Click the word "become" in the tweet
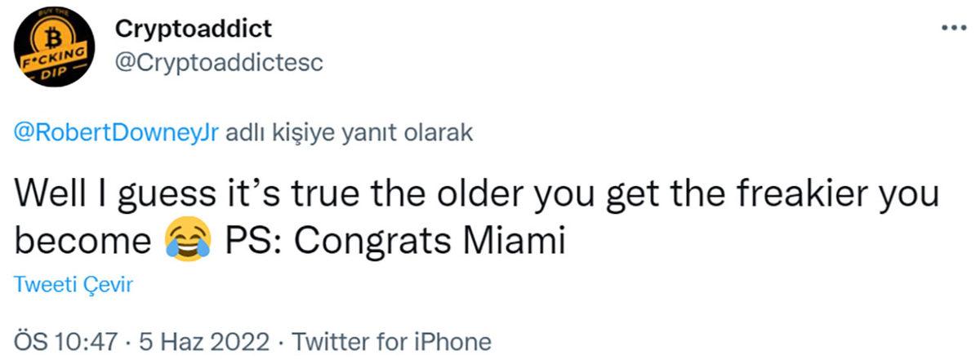Image resolution: width=980 pixels, height=364 pixels. (x=83, y=242)
